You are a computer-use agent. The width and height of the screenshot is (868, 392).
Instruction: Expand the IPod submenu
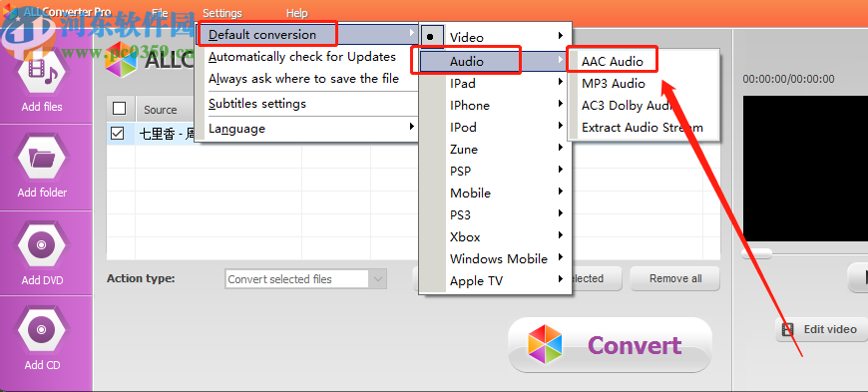[495, 127]
